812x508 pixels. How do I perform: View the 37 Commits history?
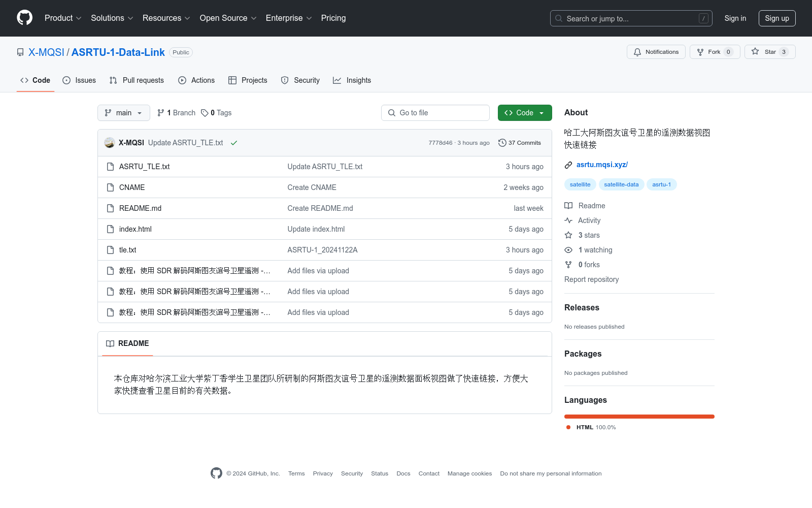[520, 143]
